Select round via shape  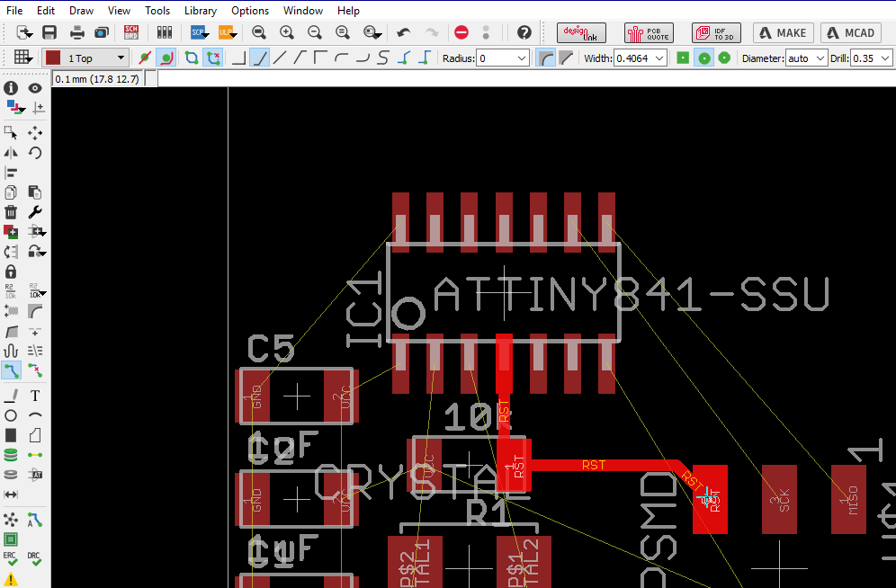(x=704, y=58)
